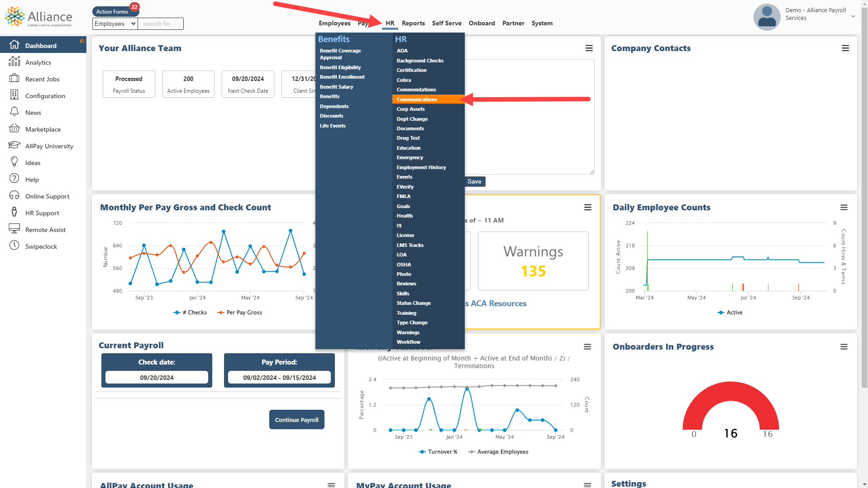Image resolution: width=868 pixels, height=488 pixels.
Task: Click the Next Check Date tile
Action: (248, 84)
